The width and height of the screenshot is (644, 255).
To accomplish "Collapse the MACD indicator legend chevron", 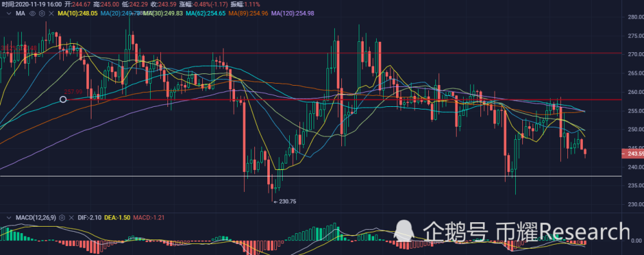I will (x=8, y=217).
